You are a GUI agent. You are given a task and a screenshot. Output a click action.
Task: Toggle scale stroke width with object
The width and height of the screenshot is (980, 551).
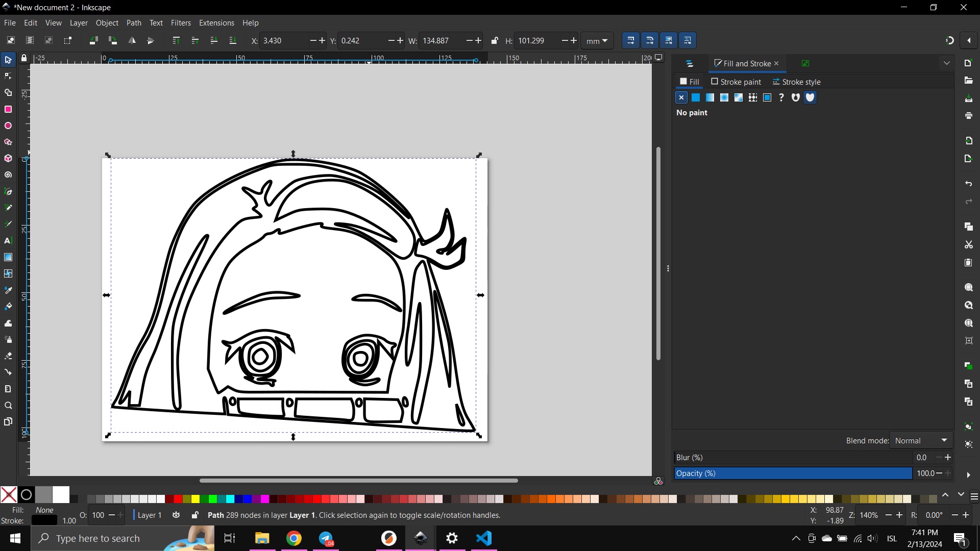630,41
